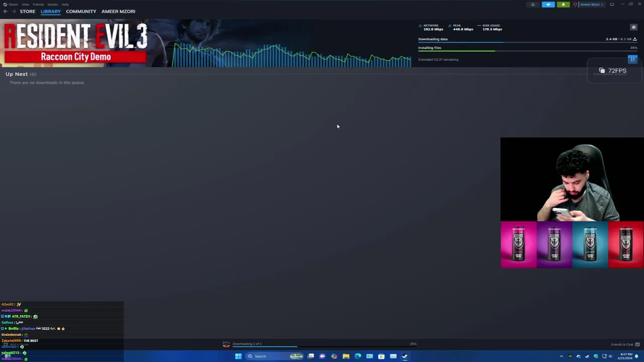Screen dimensions: 644x362
Task: Navigate forward with the forward arrow
Action: [13, 11]
